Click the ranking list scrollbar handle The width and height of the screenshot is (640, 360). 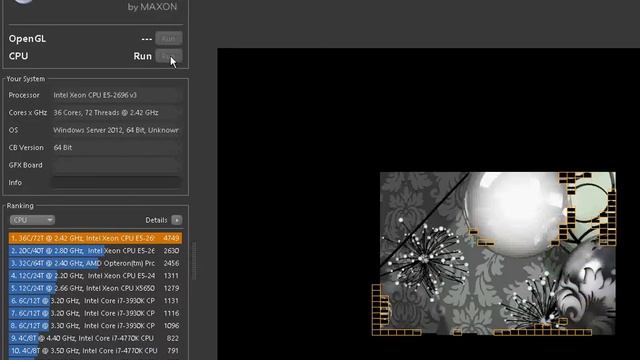[194, 261]
